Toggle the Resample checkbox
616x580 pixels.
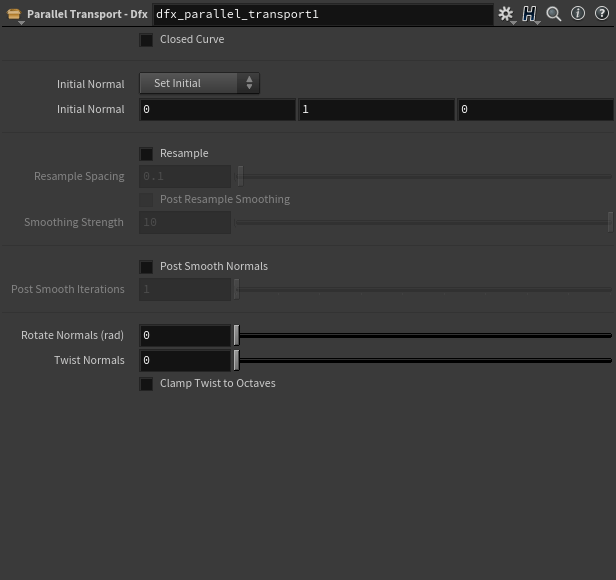pyautogui.click(x=147, y=154)
